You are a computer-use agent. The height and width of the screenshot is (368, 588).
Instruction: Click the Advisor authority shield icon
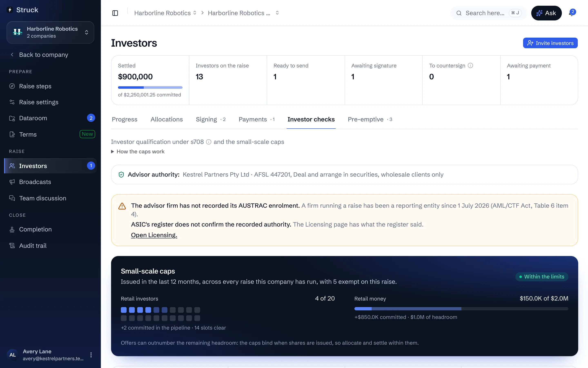click(x=121, y=175)
